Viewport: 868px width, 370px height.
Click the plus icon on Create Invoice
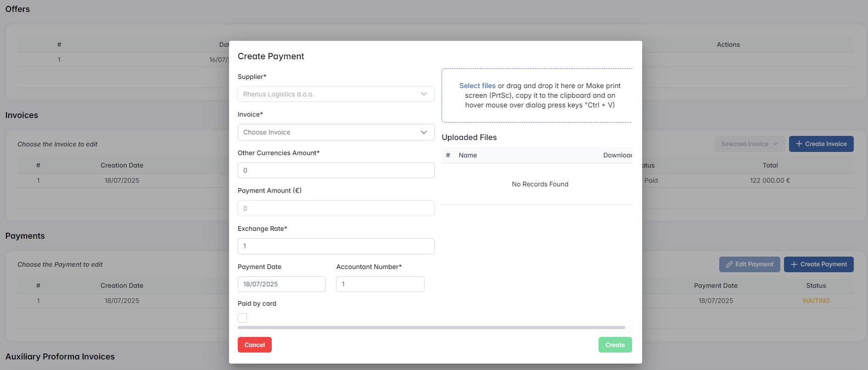click(799, 144)
